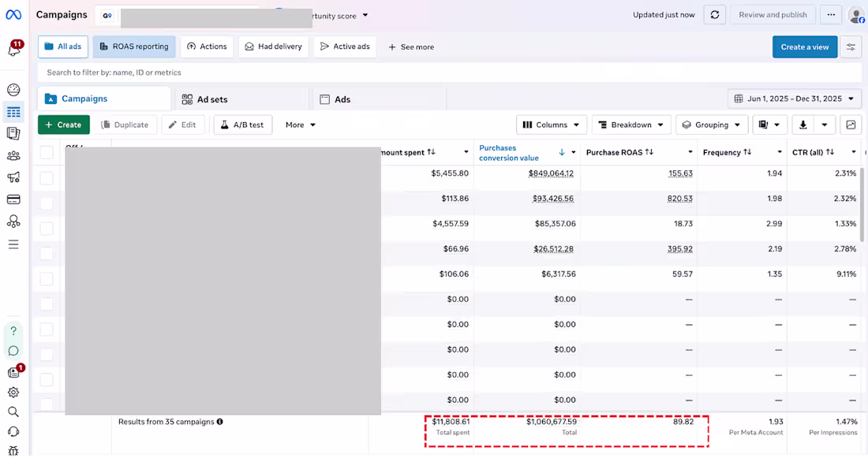Check the row with $113.86 amount spent
The height and width of the screenshot is (458, 868).
[x=47, y=203]
